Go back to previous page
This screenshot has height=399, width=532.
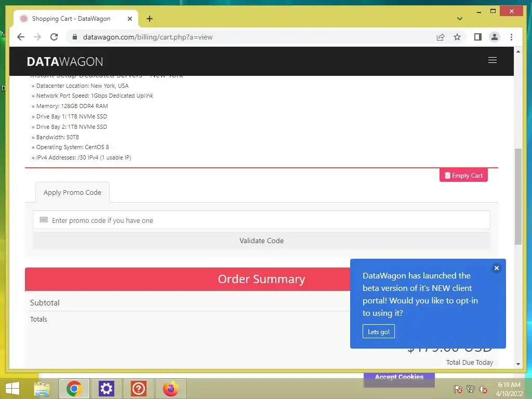pos(21,37)
